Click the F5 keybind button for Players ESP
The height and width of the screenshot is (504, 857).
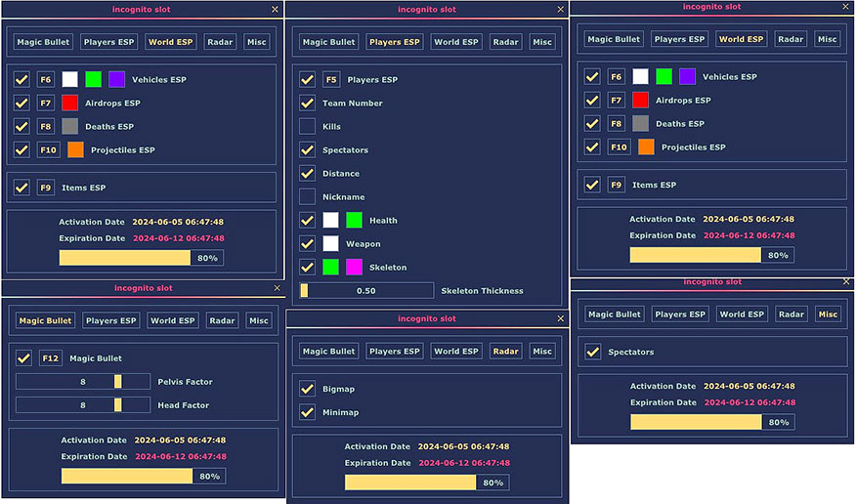[x=331, y=80]
